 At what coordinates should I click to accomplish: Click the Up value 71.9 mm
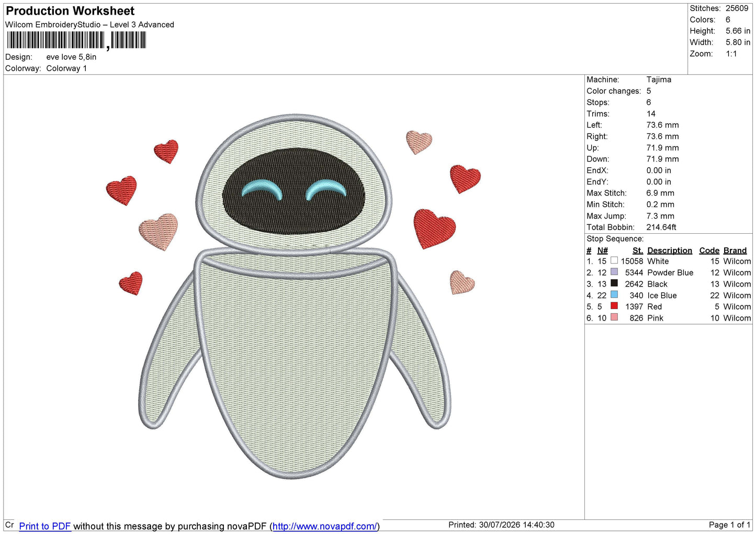(x=662, y=147)
